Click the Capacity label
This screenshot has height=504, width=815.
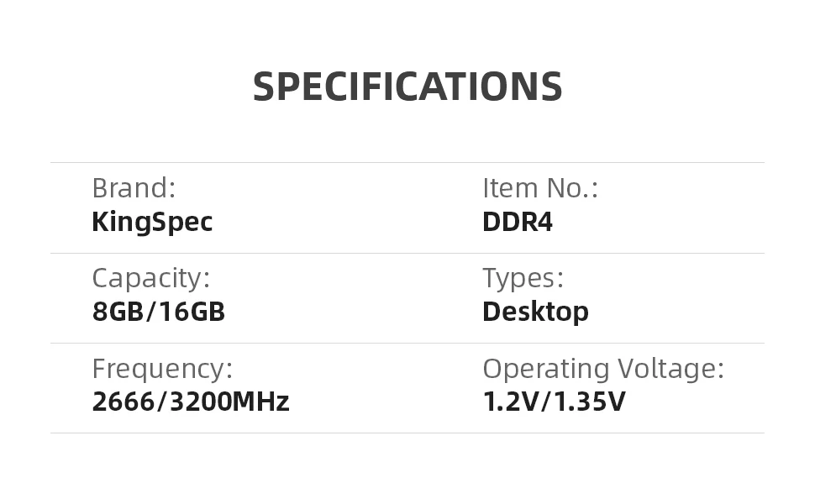coord(150,278)
